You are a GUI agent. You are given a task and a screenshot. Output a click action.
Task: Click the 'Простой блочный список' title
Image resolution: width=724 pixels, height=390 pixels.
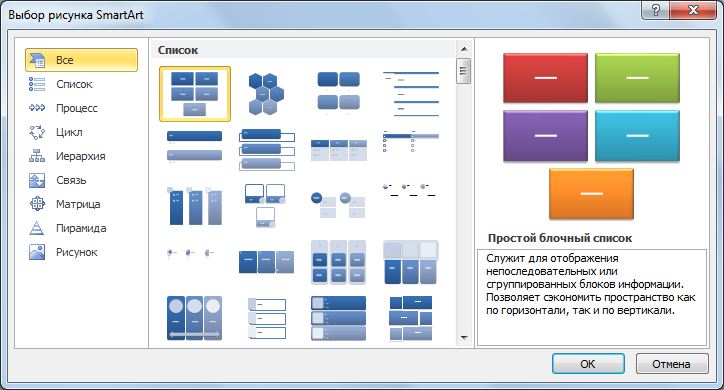tap(560, 239)
